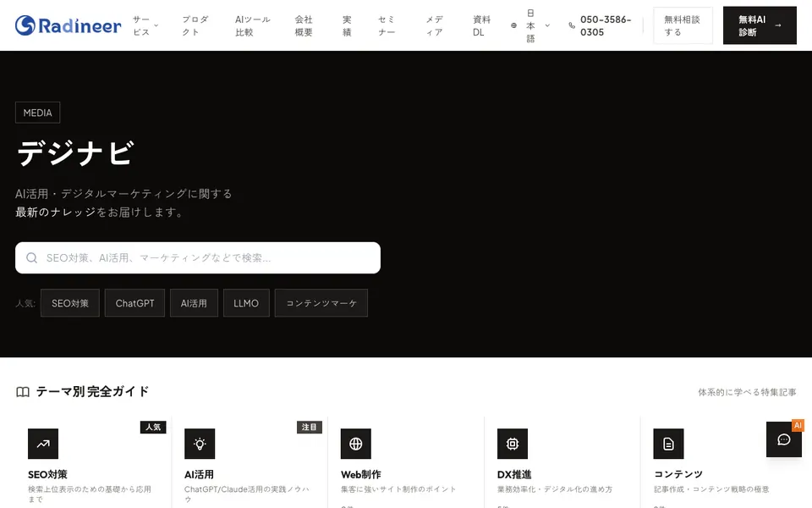Click the 無料相談する button
This screenshot has width=812, height=508.
click(683, 25)
